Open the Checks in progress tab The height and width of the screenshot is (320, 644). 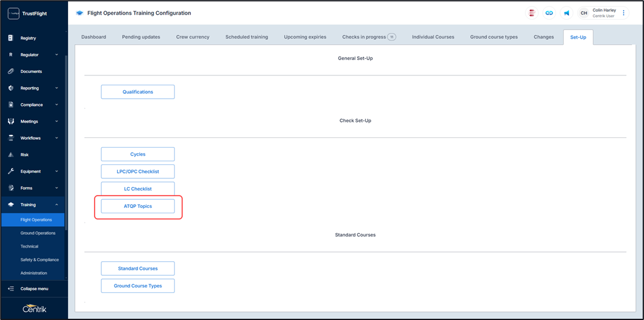(369, 37)
